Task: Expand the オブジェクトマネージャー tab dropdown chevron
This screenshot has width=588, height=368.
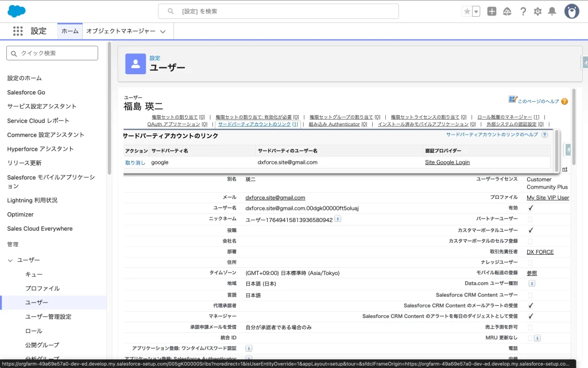Action: point(163,32)
